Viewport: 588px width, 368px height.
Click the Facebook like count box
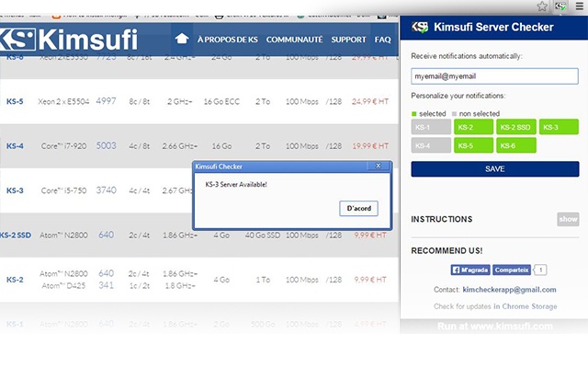click(x=540, y=270)
